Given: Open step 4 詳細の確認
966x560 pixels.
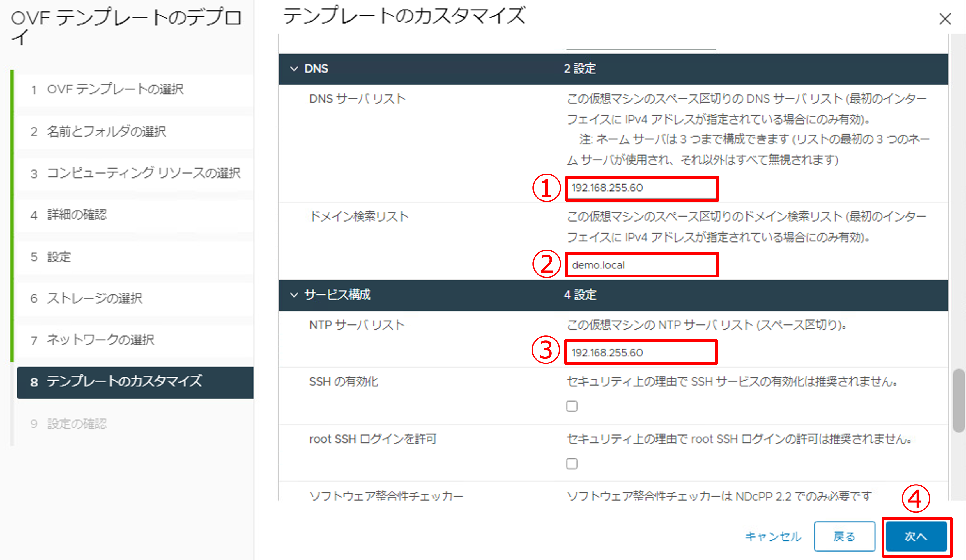Looking at the screenshot, I should pos(77,215).
